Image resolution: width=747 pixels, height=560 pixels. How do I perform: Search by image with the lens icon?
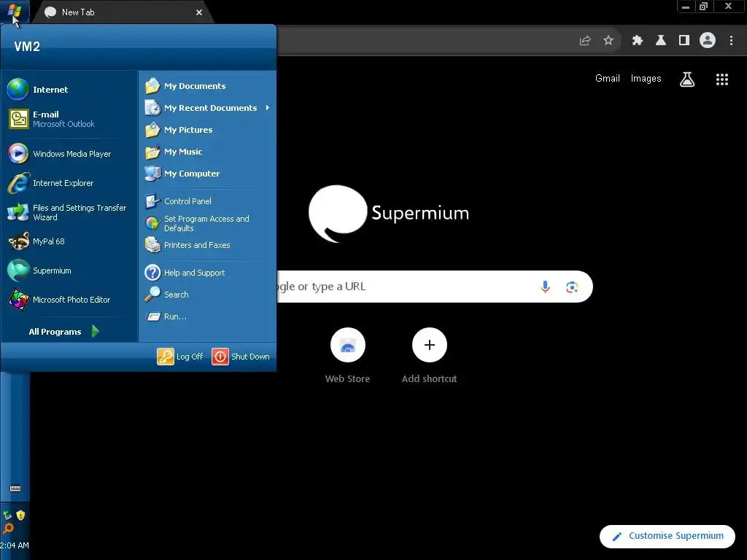coord(572,287)
